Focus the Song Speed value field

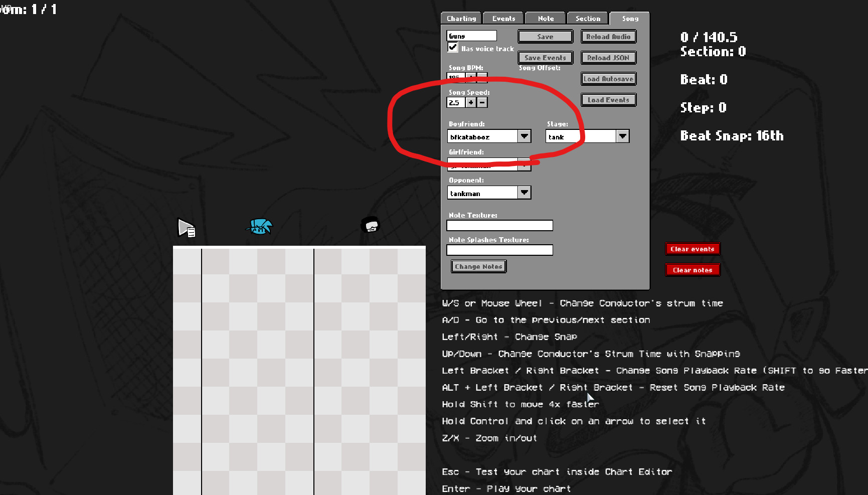[456, 102]
